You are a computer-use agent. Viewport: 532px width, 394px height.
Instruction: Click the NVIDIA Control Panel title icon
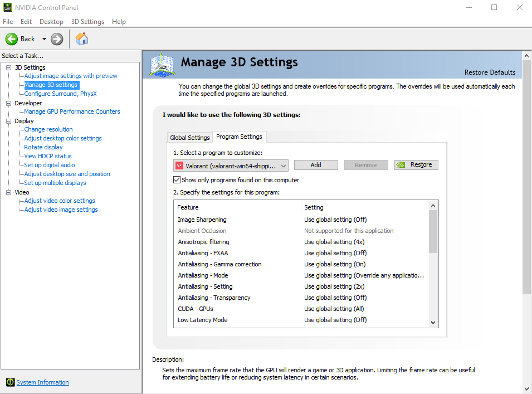[7, 7]
